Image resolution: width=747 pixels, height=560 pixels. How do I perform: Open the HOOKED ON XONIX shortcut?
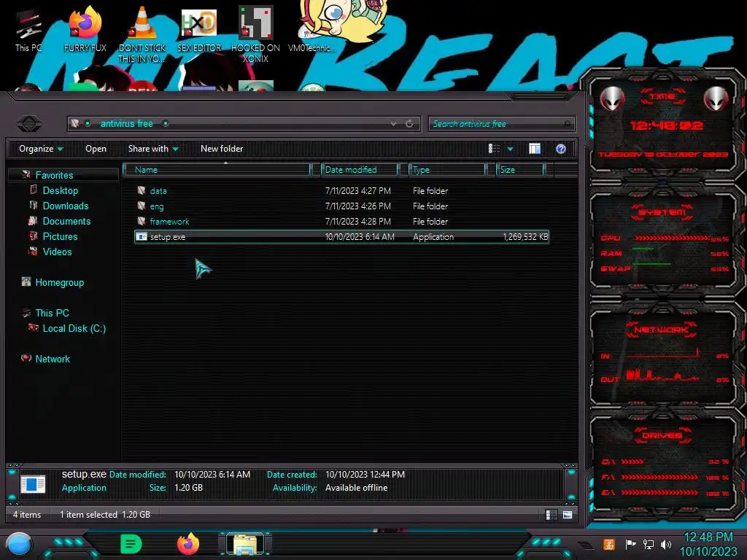point(255,34)
